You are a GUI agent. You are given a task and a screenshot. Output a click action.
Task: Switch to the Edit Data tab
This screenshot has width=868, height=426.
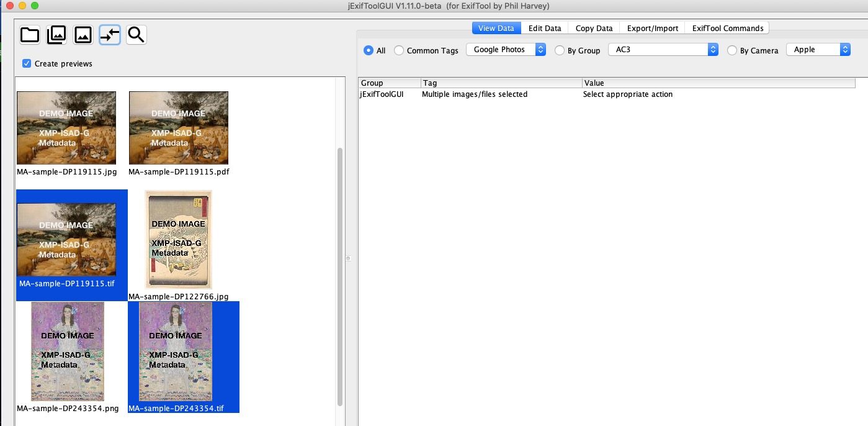coord(544,27)
